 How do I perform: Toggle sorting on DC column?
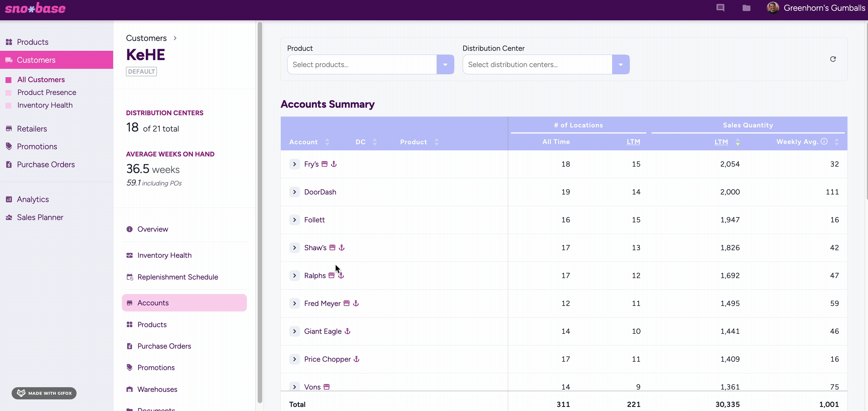[375, 142]
